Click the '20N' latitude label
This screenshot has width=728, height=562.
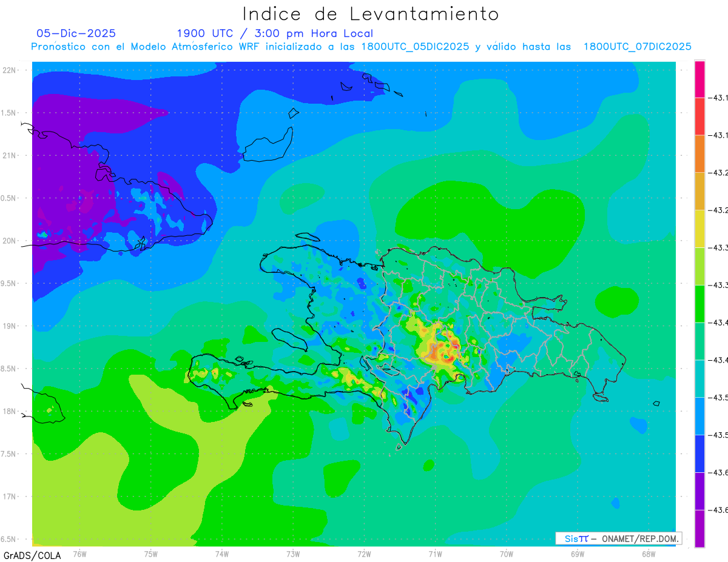pos(10,241)
